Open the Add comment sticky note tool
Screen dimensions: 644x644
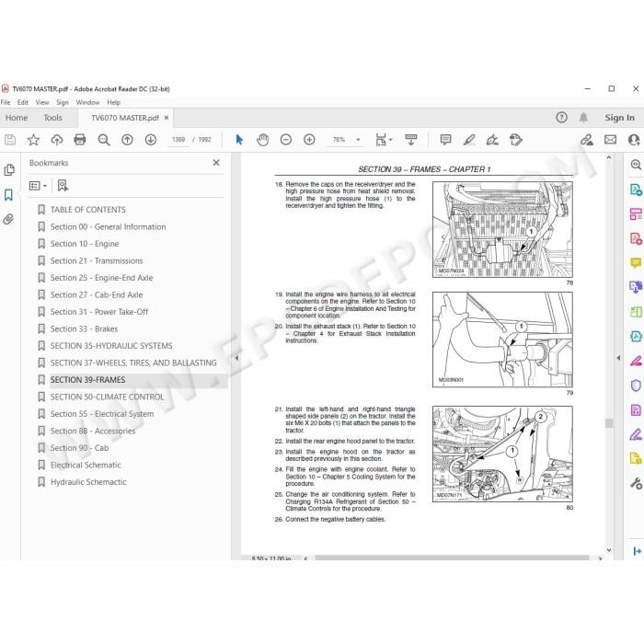pyautogui.click(x=445, y=140)
